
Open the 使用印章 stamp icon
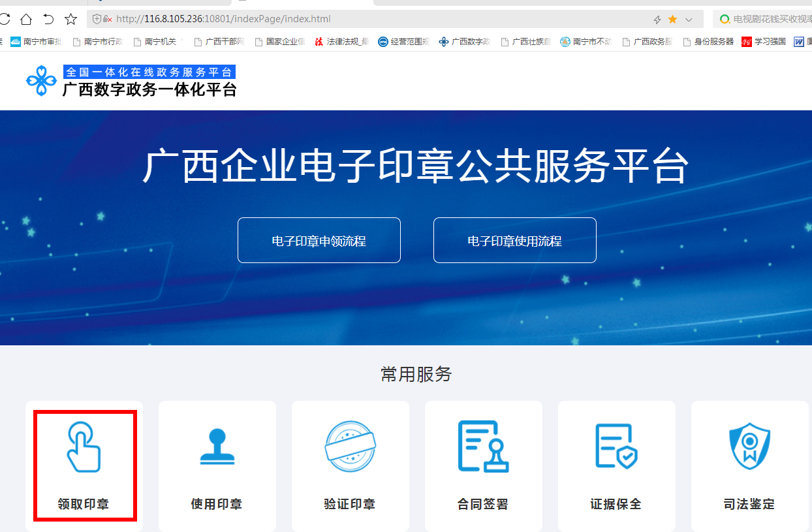(217, 447)
